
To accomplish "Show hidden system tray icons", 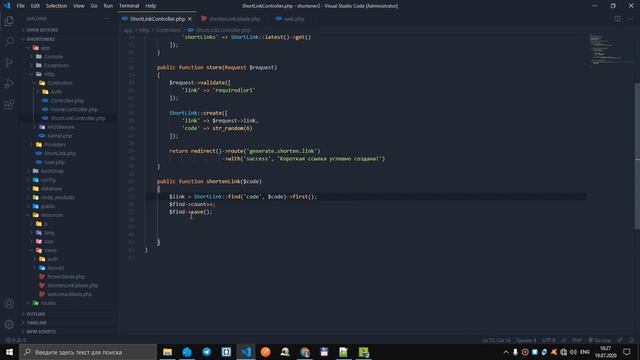I will click(x=506, y=352).
